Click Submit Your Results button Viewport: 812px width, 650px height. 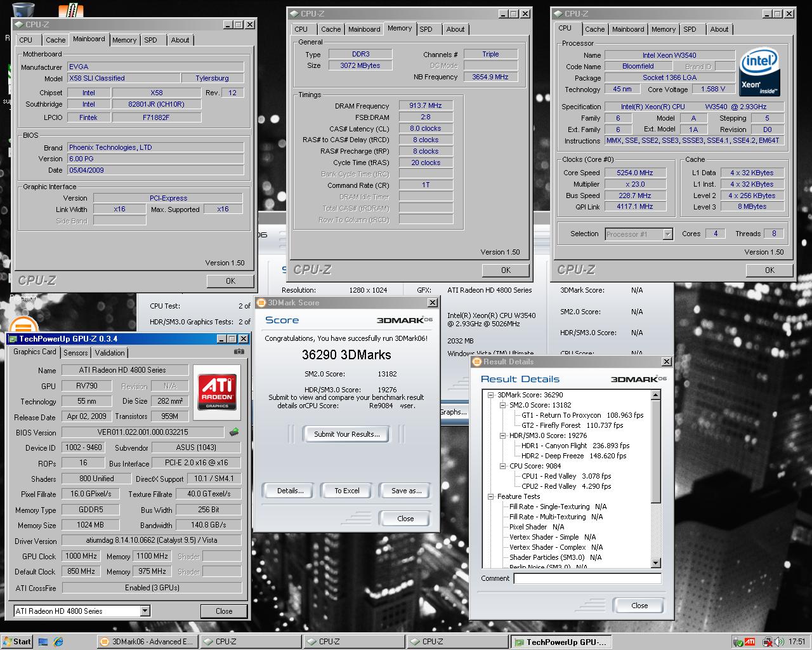(x=347, y=434)
